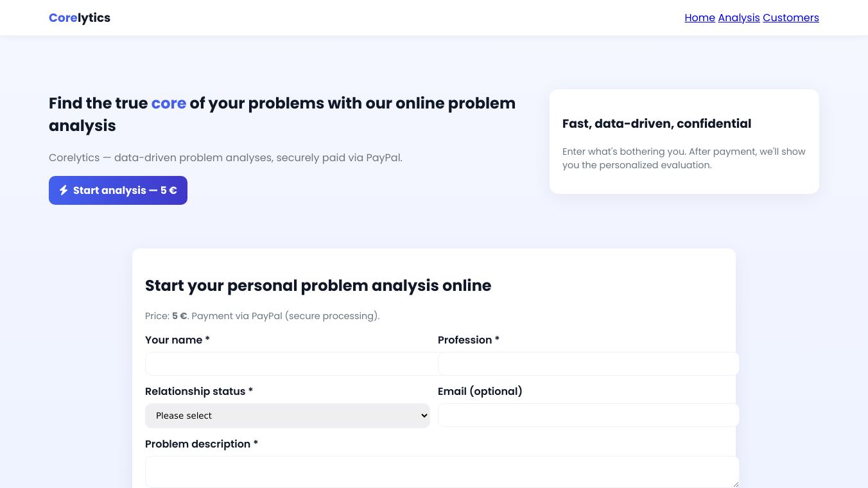Image resolution: width=868 pixels, height=488 pixels.
Task: Click the 'Fast, data-driven, confidential' card heading
Action: 656,123
